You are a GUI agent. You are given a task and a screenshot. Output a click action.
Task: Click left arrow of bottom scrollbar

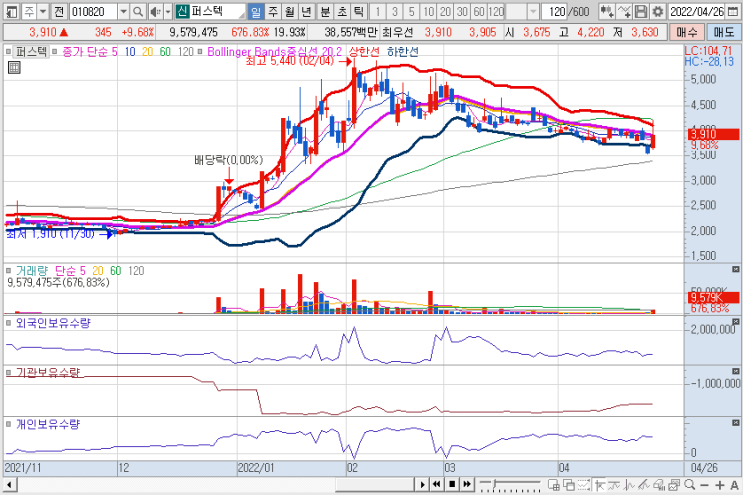(x=9, y=485)
